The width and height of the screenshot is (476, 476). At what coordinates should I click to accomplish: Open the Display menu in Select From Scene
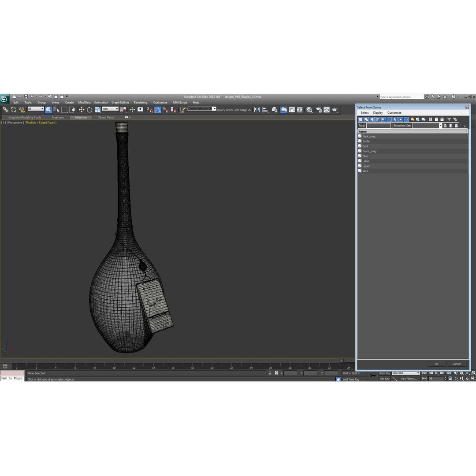pos(378,113)
